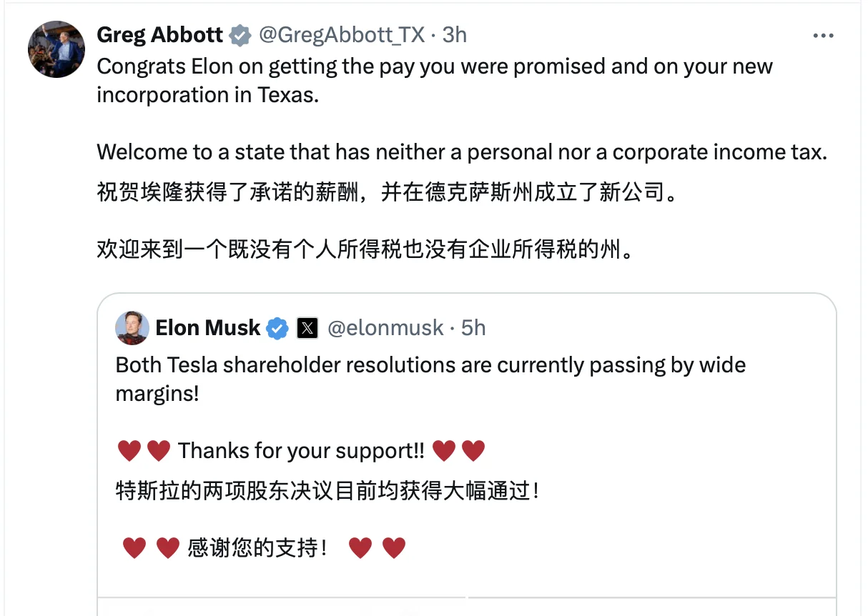This screenshot has height=616, width=868.
Task: Click Greg Abbott's gray verified badge
Action: 240,34
